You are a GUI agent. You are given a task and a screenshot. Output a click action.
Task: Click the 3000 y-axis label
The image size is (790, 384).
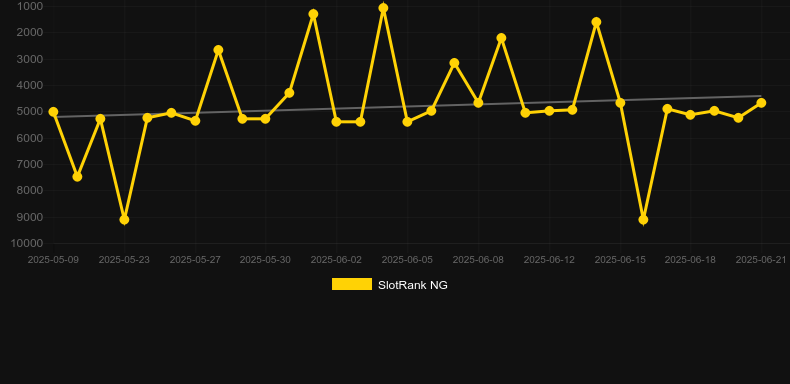30,59
